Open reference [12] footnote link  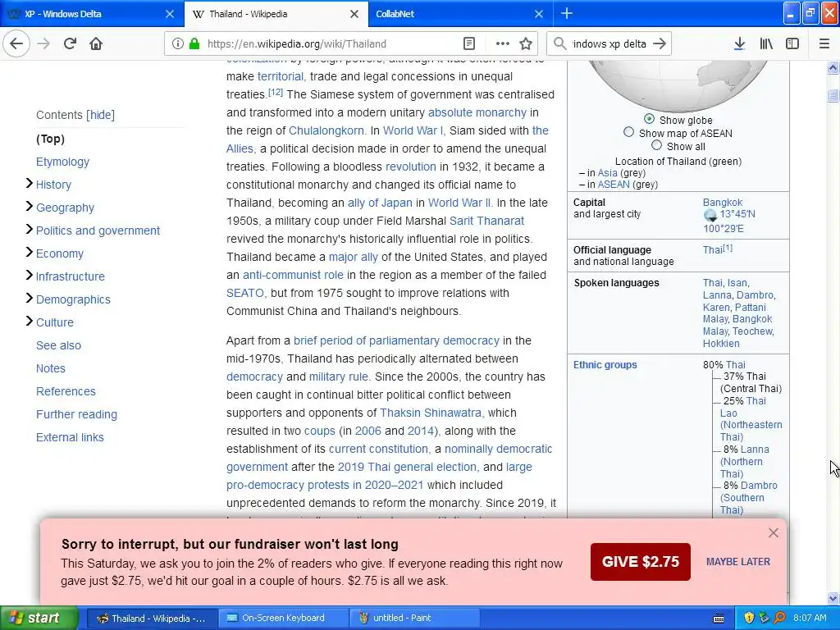(x=276, y=92)
